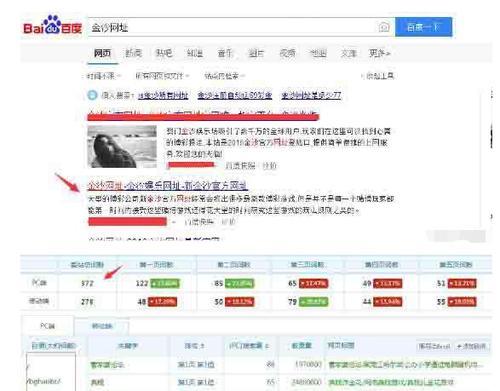500x391 pixels.
Task: Switch to the 文库 tab
Action: pos(349,53)
